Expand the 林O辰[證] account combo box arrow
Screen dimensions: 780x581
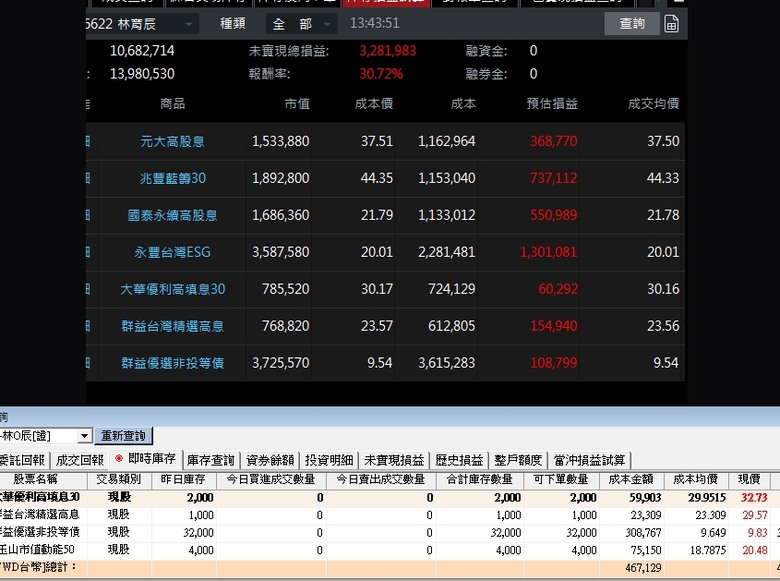(x=85, y=436)
